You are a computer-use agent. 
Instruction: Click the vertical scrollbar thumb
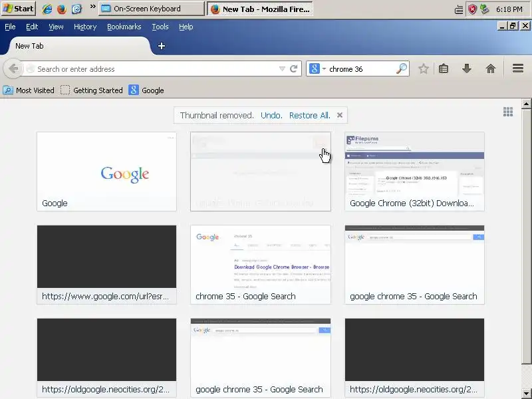click(526, 236)
